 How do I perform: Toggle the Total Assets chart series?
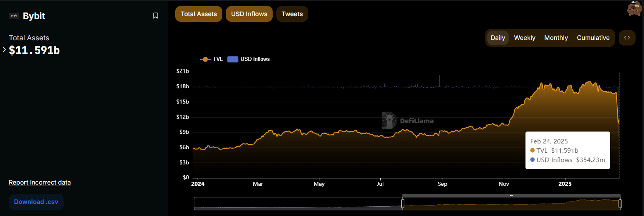click(x=199, y=14)
